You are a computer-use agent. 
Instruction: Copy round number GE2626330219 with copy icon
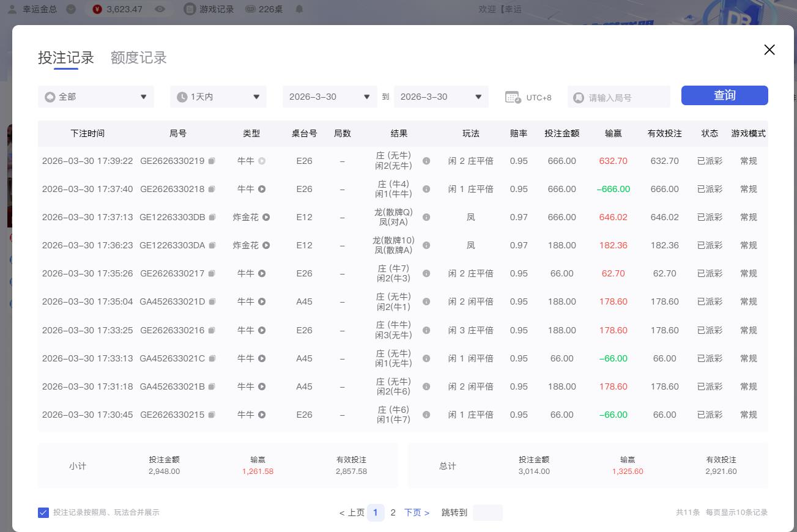[211, 160]
